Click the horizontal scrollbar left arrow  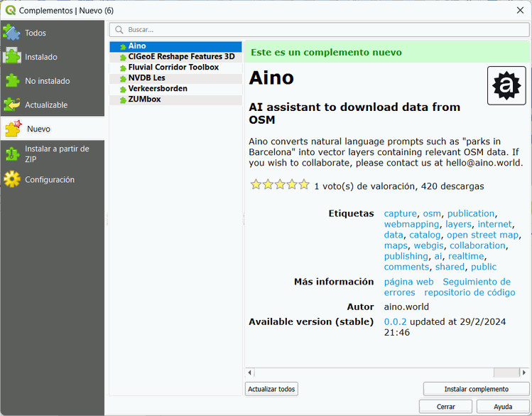click(x=250, y=373)
